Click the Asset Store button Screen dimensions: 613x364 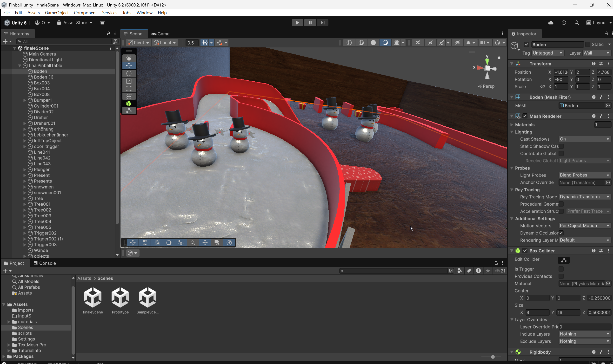pyautogui.click(x=74, y=22)
